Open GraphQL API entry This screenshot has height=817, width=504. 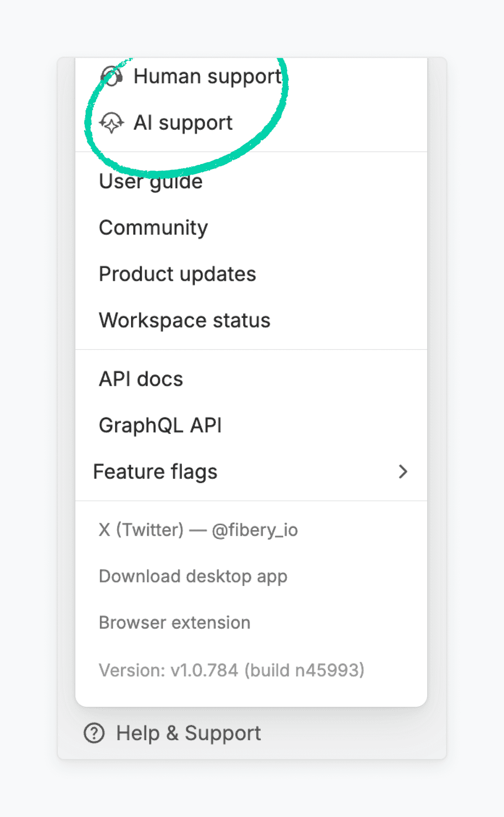click(160, 425)
